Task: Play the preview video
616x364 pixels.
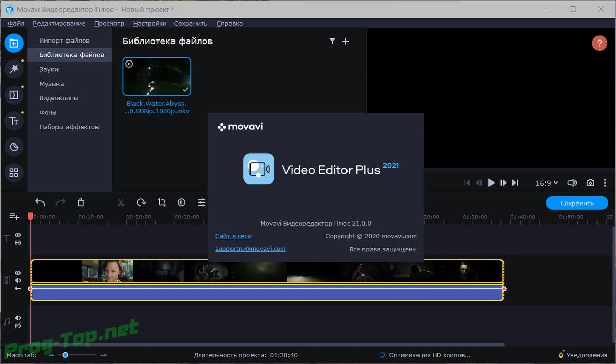Action: coord(491,183)
